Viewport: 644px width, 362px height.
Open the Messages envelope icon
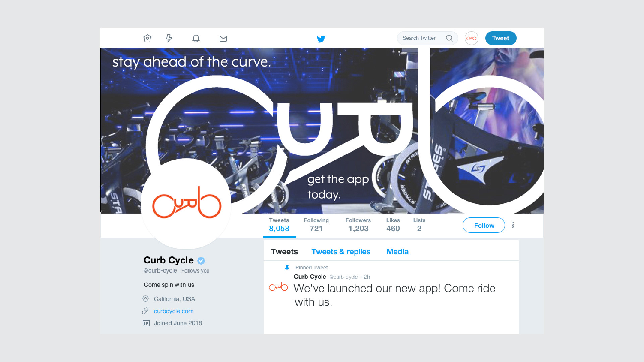pos(223,39)
